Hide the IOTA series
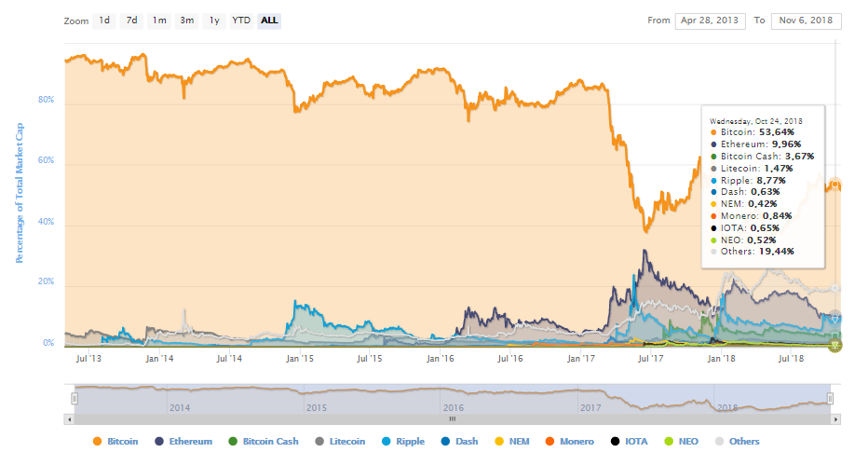 tap(629, 442)
